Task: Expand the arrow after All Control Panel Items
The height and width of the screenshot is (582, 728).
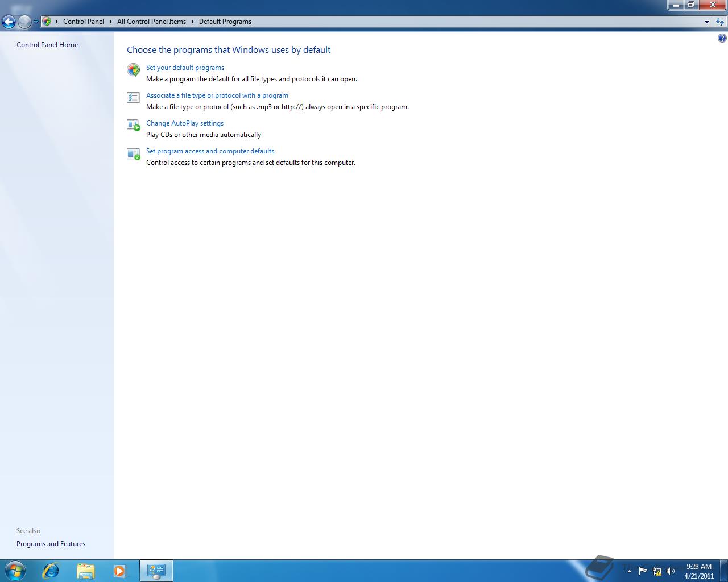Action: [x=192, y=22]
